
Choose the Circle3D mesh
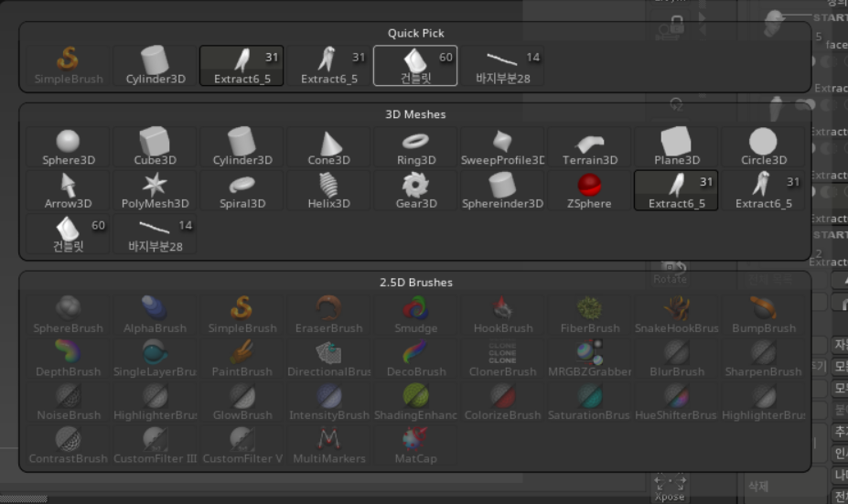pyautogui.click(x=763, y=147)
